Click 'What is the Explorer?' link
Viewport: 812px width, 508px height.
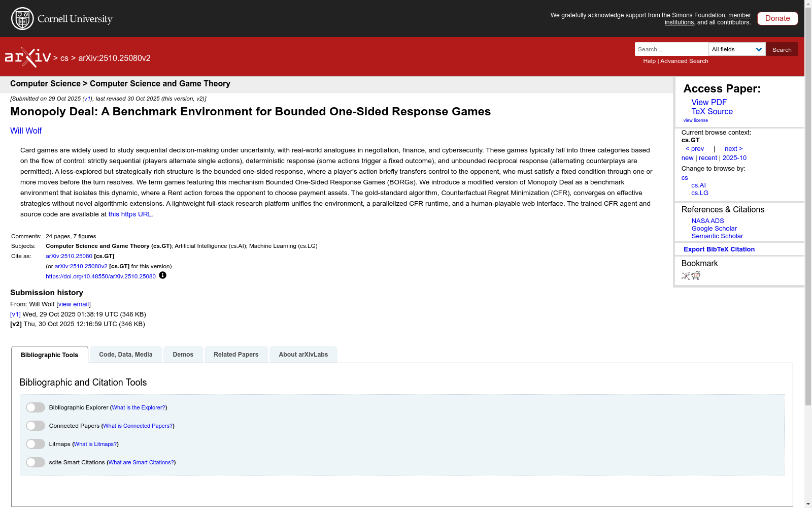[139, 408]
